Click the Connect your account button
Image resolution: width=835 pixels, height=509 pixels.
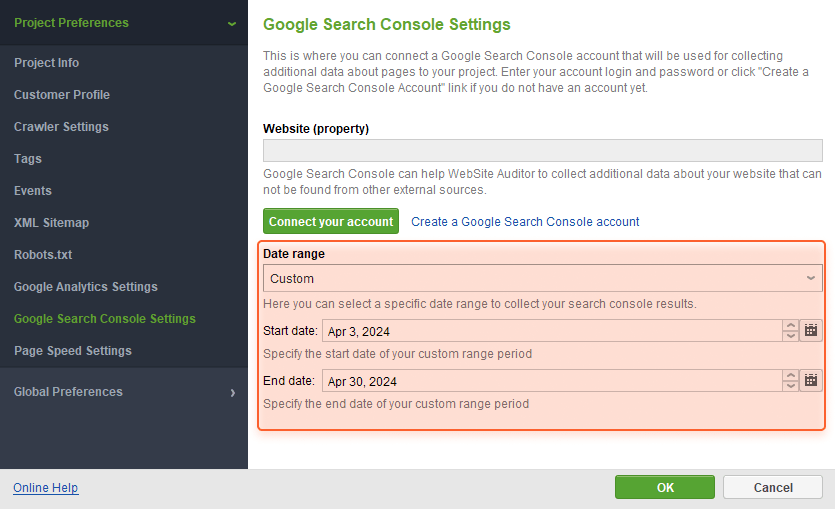(x=331, y=221)
